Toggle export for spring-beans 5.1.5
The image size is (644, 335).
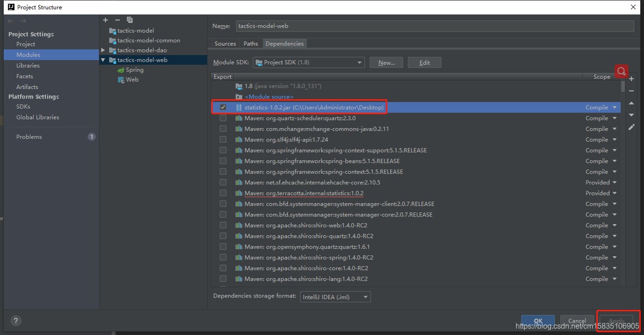(223, 161)
